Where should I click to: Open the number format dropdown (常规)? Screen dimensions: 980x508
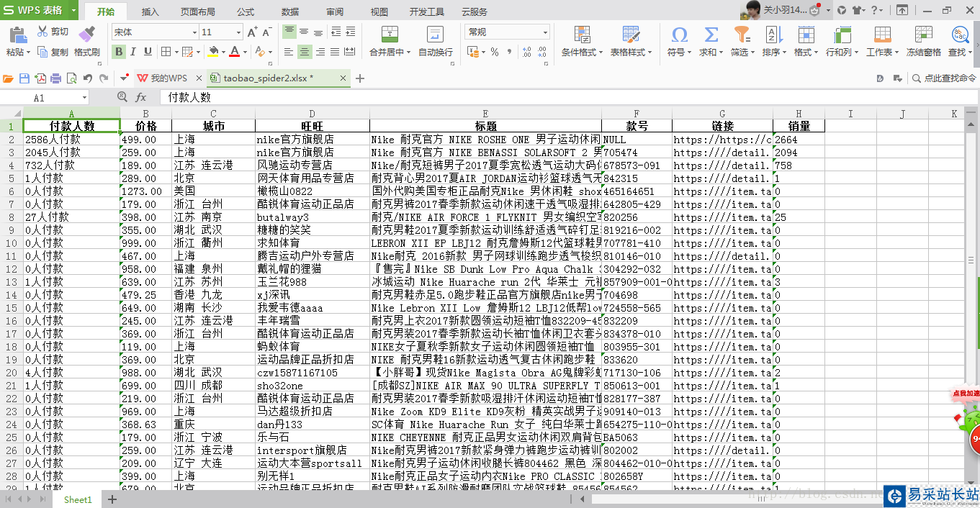point(545,32)
